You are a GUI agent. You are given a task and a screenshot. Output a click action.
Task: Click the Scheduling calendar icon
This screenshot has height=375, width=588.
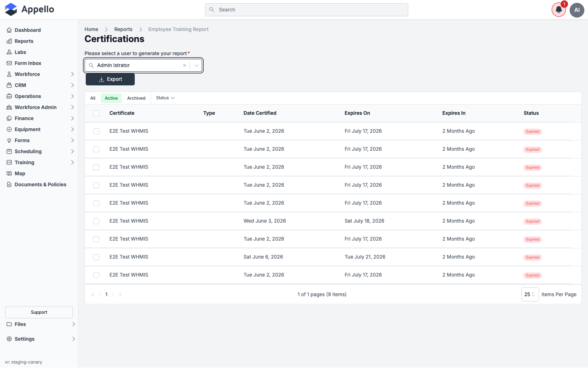click(9, 152)
